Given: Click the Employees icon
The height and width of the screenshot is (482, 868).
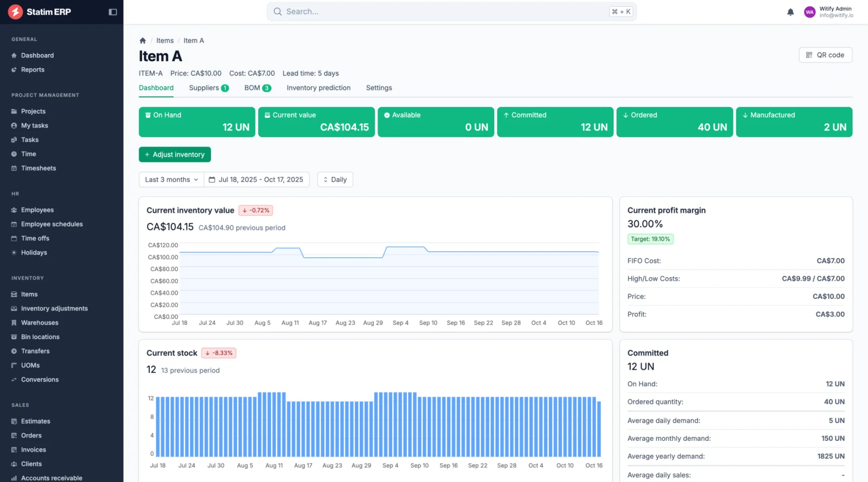Looking at the screenshot, I should [x=14, y=210].
